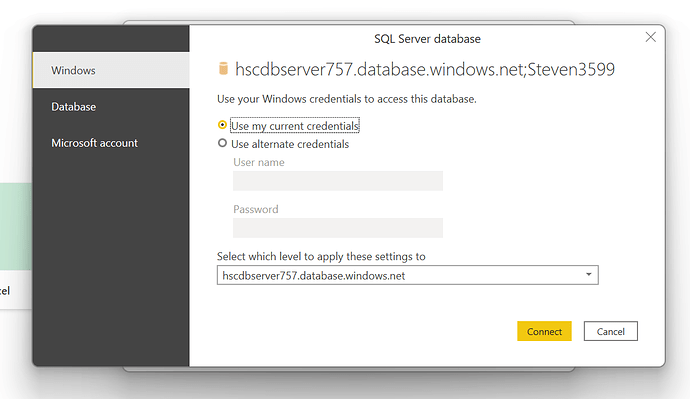Click the 'User name' field label
The height and width of the screenshot is (399, 690).
pyautogui.click(x=259, y=162)
